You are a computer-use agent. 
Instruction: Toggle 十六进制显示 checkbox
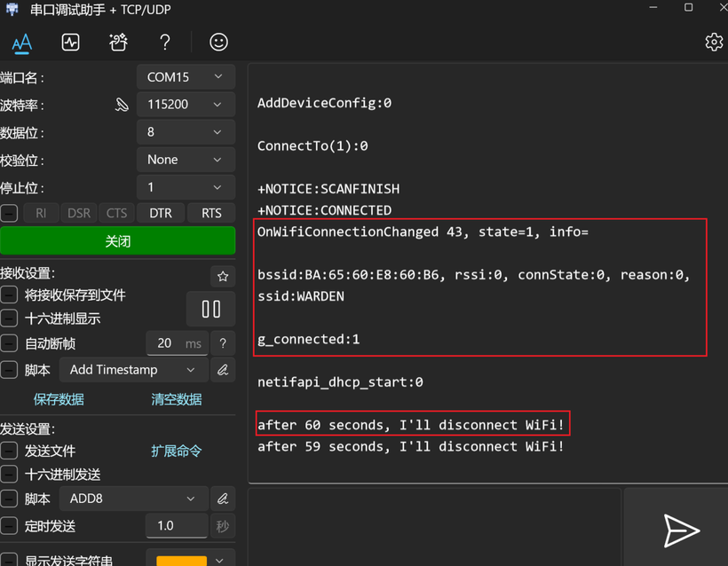click(10, 318)
